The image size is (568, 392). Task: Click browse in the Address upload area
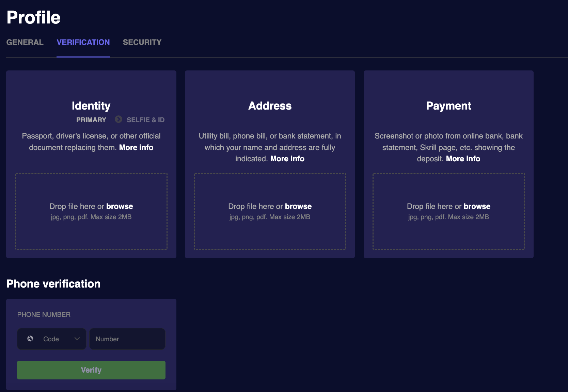tap(298, 206)
